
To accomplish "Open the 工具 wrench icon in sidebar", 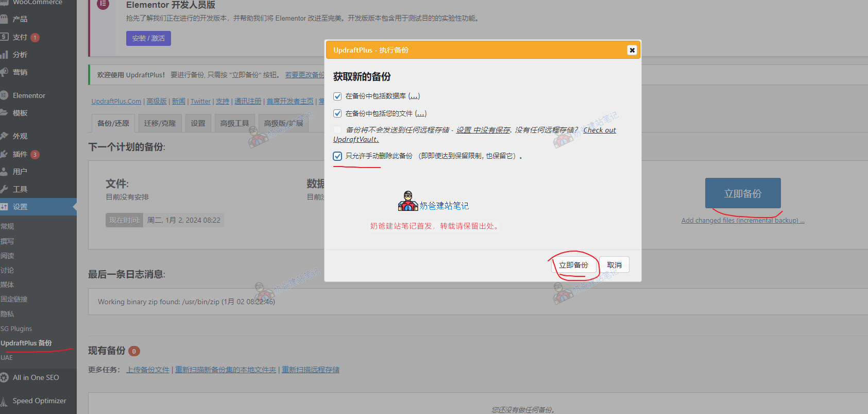I will 4,189.
